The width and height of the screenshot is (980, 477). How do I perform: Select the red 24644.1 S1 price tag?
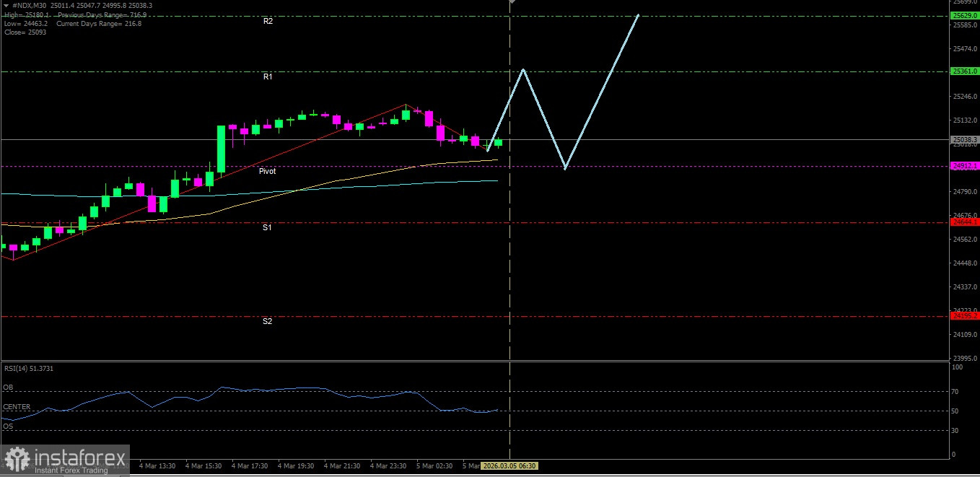coord(965,223)
